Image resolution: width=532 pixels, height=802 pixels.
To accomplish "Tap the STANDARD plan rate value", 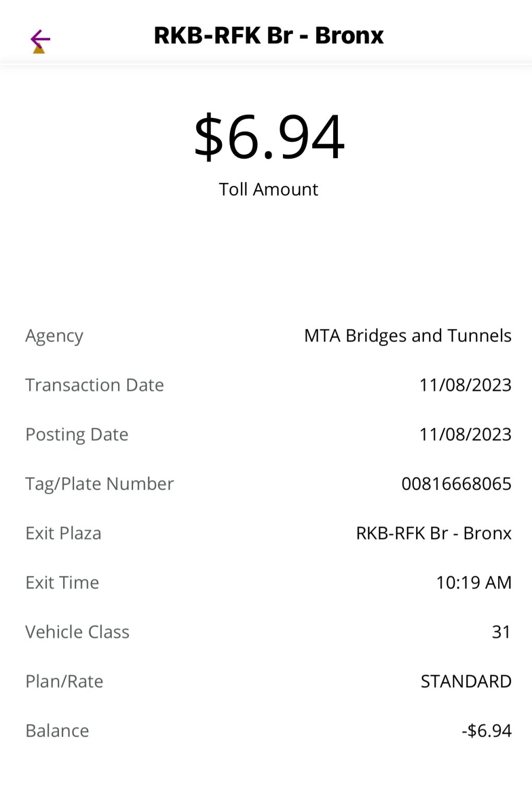I will click(x=466, y=681).
